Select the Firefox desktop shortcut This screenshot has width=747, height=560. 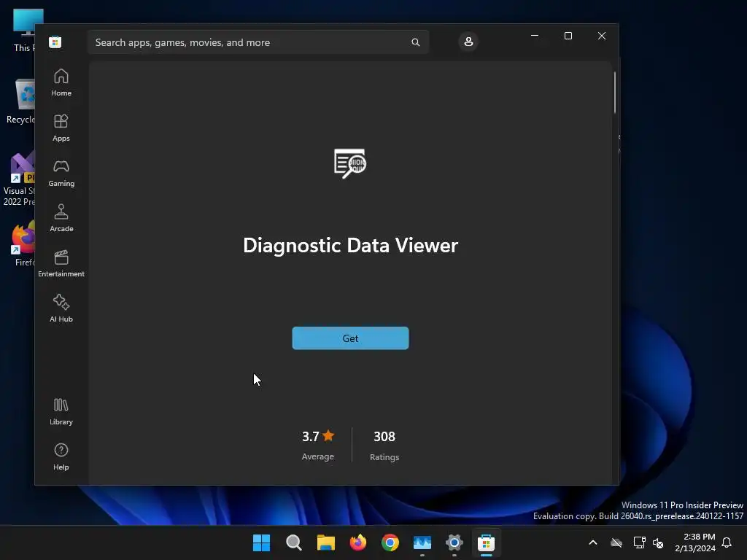[x=24, y=244]
